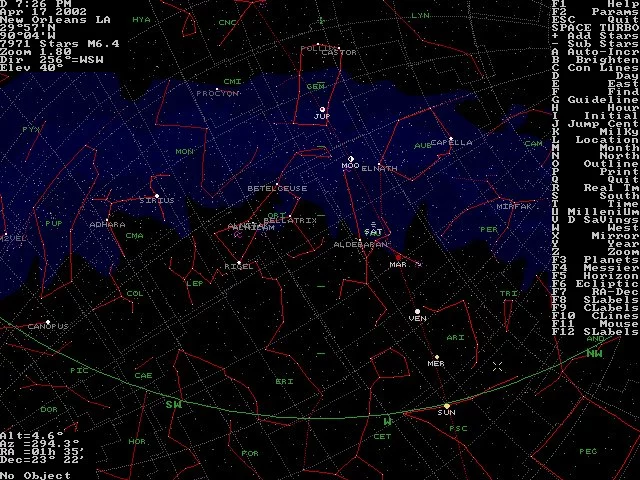Click the New Orleans LA location text

[x=55, y=20]
